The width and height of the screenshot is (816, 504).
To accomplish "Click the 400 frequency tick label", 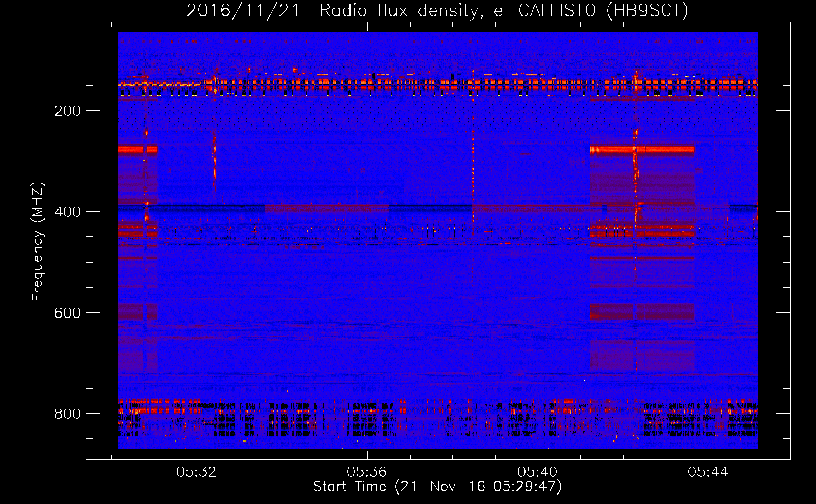I will 68,212.
